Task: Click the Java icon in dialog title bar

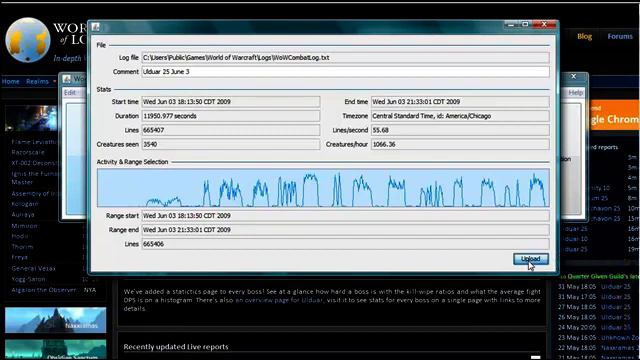Action: [96, 27]
